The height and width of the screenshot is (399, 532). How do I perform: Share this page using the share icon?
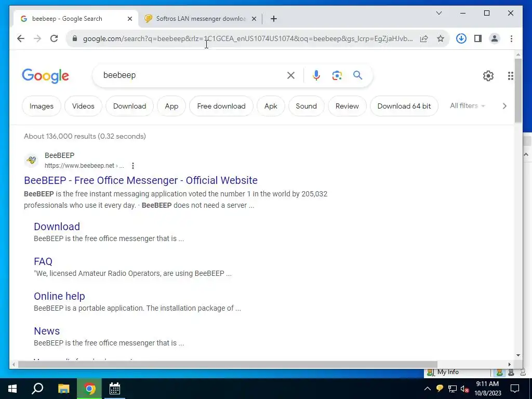point(424,38)
